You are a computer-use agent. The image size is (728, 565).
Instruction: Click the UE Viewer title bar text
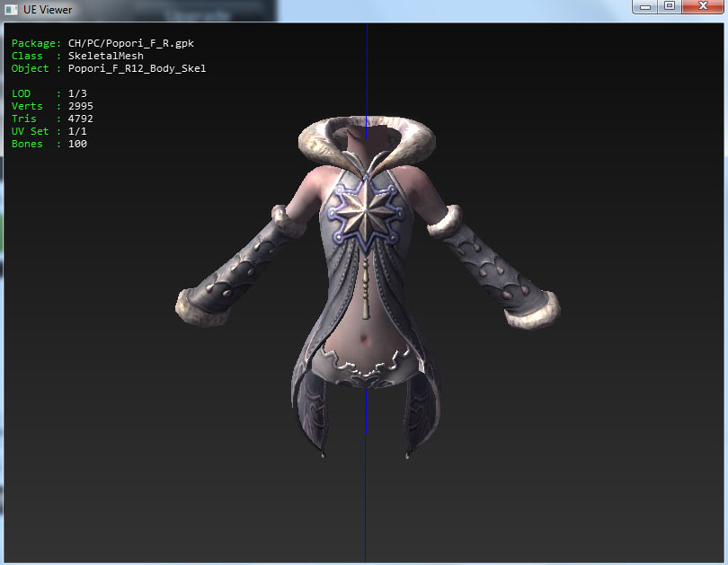[48, 10]
